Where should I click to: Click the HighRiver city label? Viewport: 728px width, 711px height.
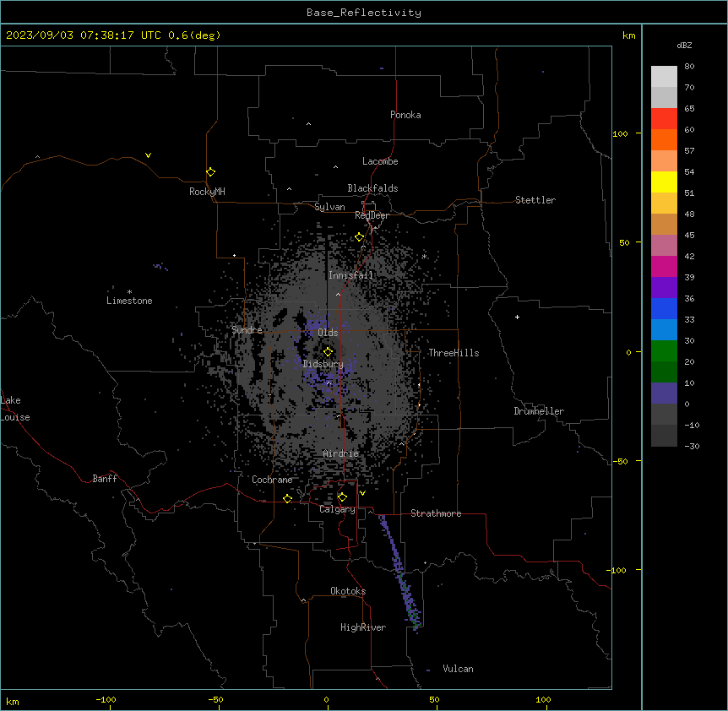(363, 627)
